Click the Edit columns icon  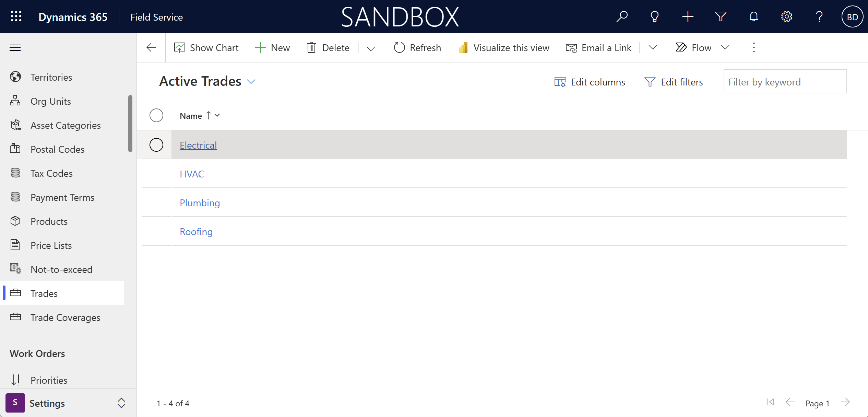[x=560, y=81]
